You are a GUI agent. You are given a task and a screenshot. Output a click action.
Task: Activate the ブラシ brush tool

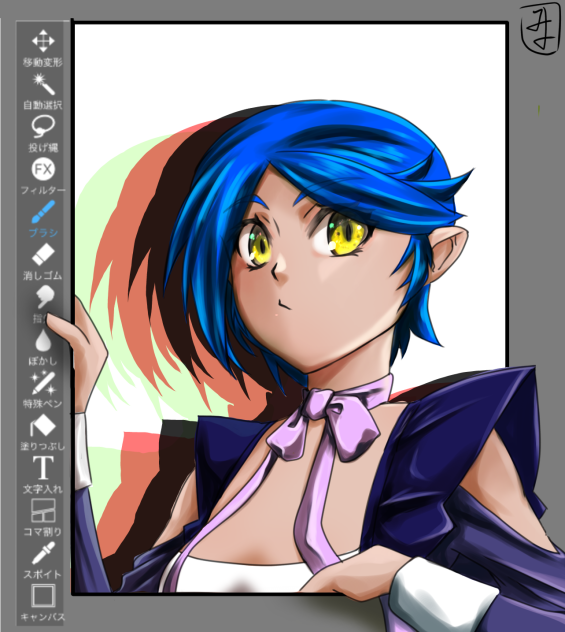coord(43,219)
